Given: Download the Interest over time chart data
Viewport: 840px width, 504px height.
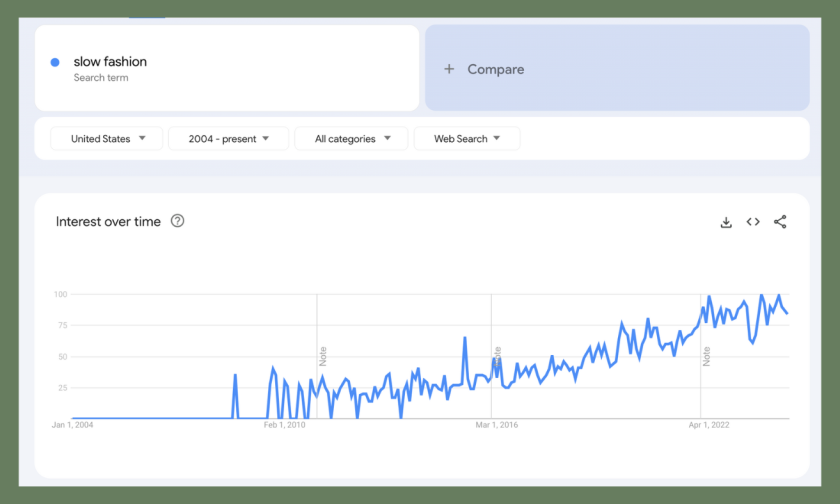Looking at the screenshot, I should click(x=726, y=222).
